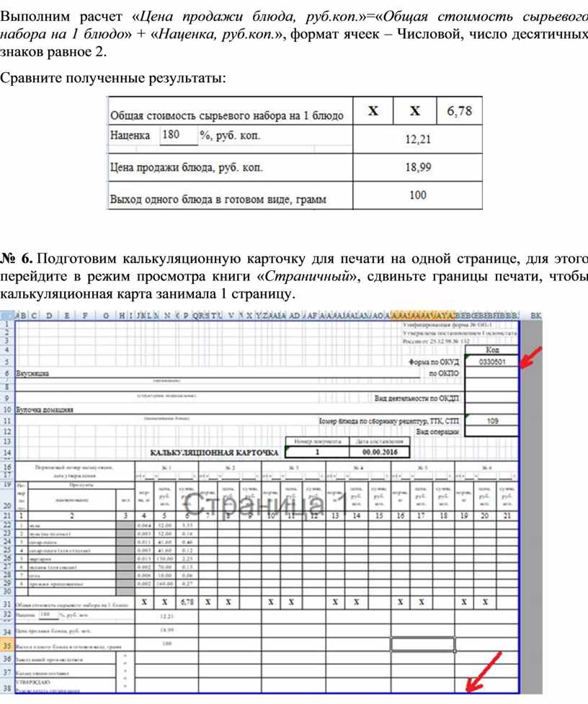
Task: Click the 'Форма по ОКУД' label
Action: tap(434, 362)
